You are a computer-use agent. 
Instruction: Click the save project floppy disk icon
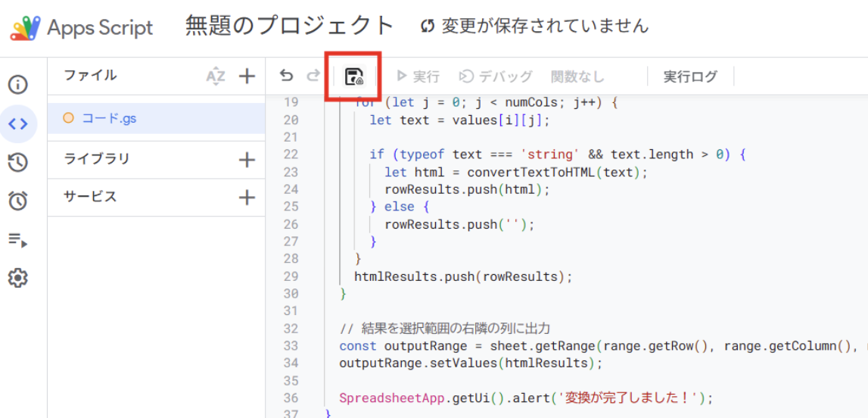(x=353, y=76)
